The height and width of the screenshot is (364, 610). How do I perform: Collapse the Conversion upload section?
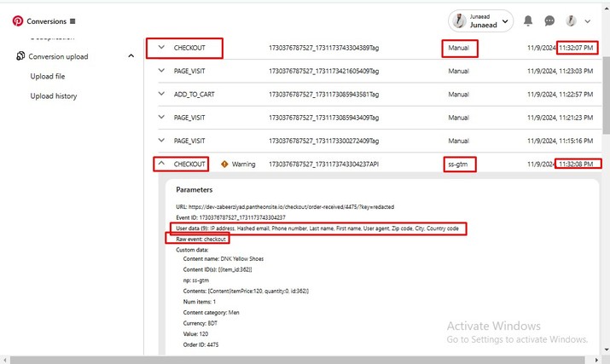click(x=131, y=56)
